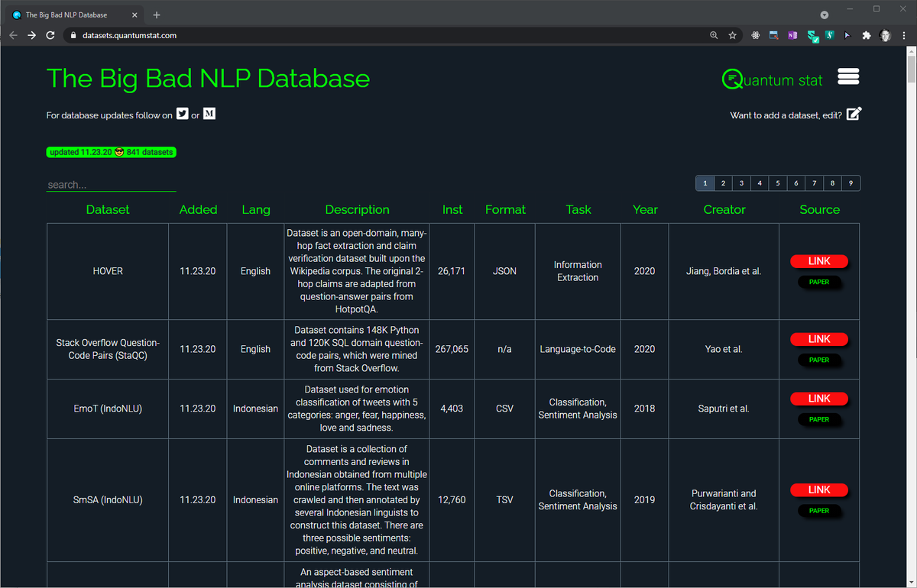Click the tab search dropdown arrow

pos(824,15)
